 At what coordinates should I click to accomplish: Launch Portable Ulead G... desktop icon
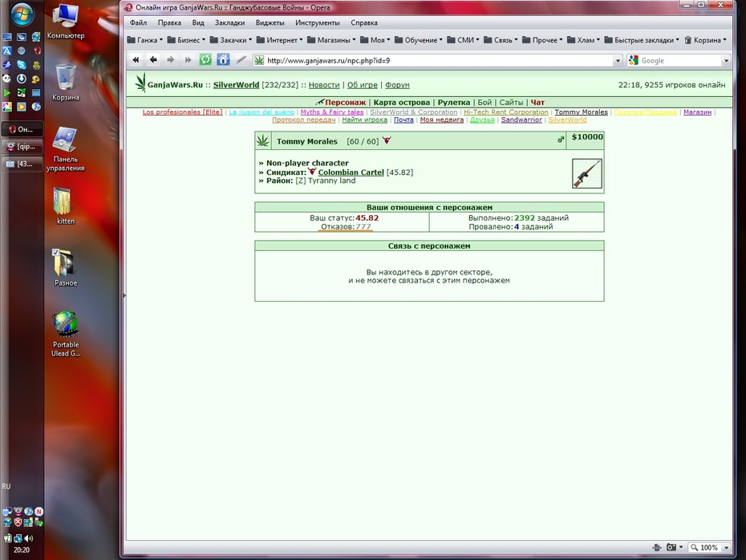66,334
